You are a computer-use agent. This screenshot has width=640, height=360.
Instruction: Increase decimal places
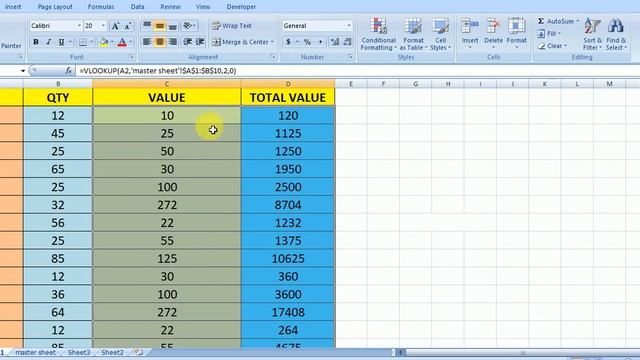(x=335, y=42)
